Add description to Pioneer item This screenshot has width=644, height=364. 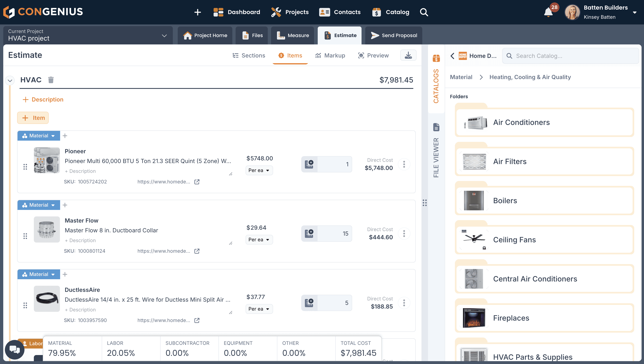80,171
